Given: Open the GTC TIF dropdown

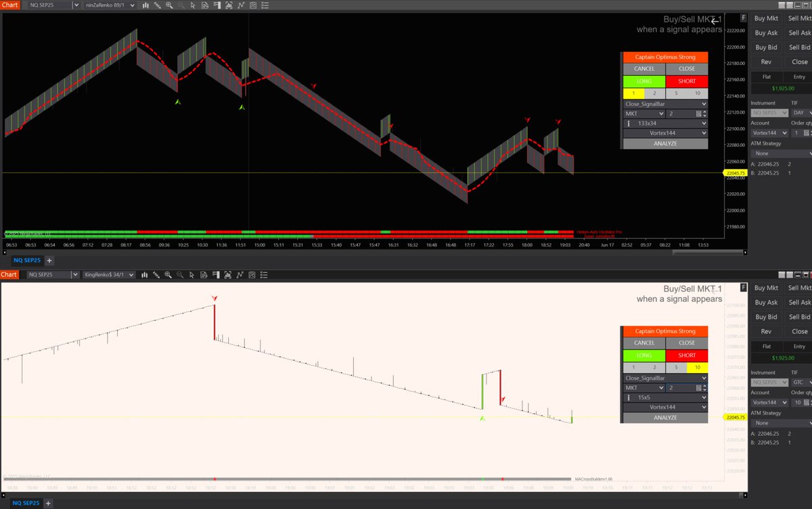Looking at the screenshot, I should [801, 382].
